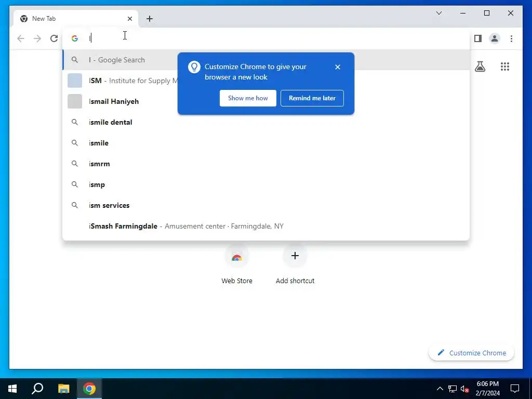Open the Search Labs flask icon
This screenshot has width=532, height=399.
pyautogui.click(x=480, y=66)
